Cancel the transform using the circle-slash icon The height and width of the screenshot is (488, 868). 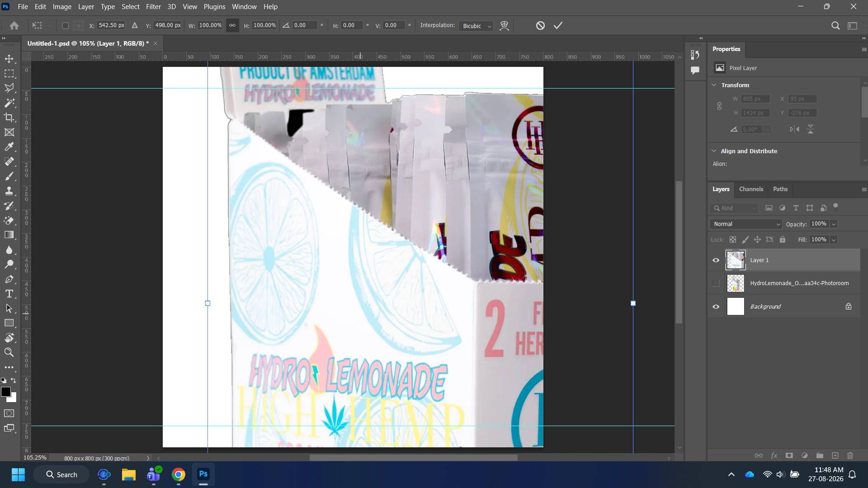pyautogui.click(x=540, y=25)
